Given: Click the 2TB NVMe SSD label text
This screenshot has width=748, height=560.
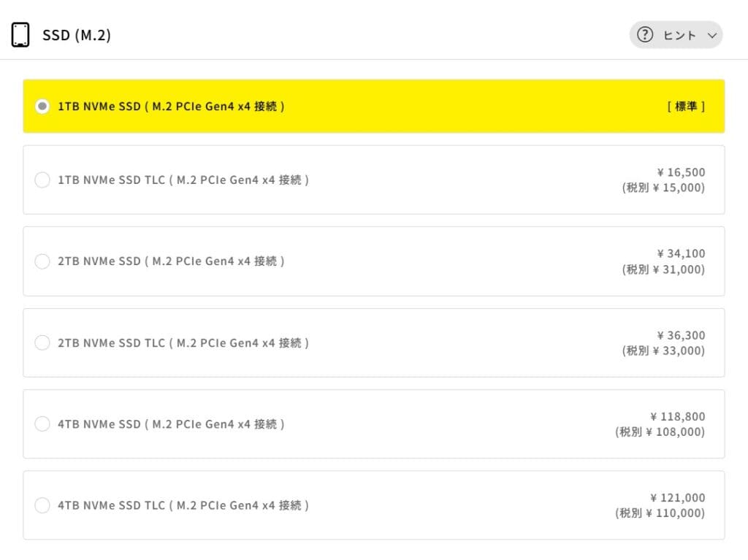Looking at the screenshot, I should (x=171, y=261).
